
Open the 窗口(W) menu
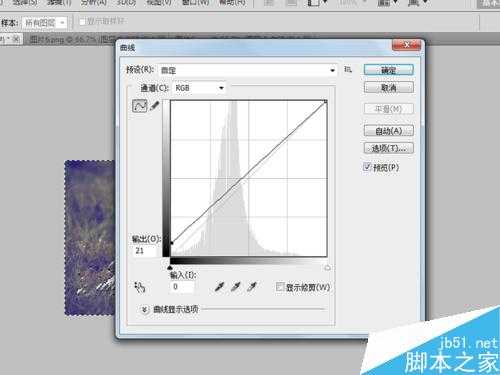point(195,3)
